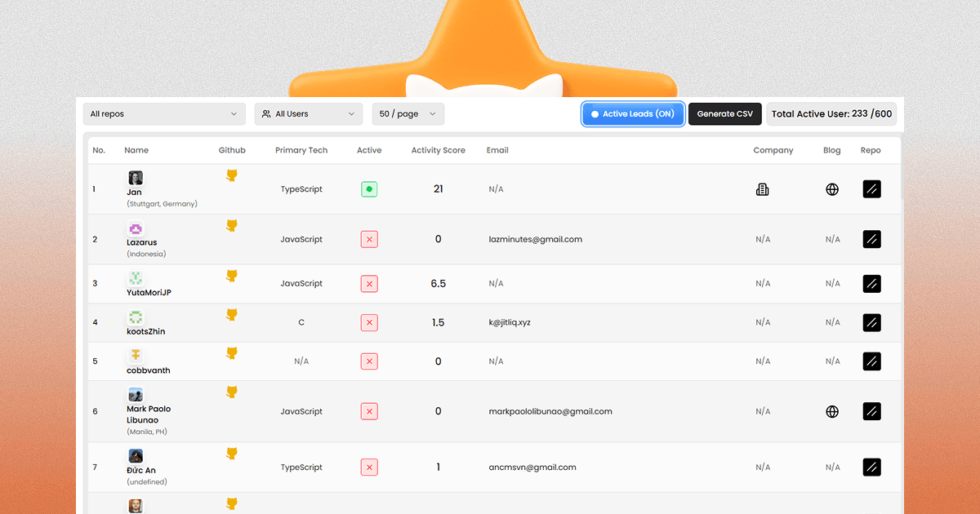The width and height of the screenshot is (980, 514).
Task: Click the Primary Tech column header
Action: [302, 150]
